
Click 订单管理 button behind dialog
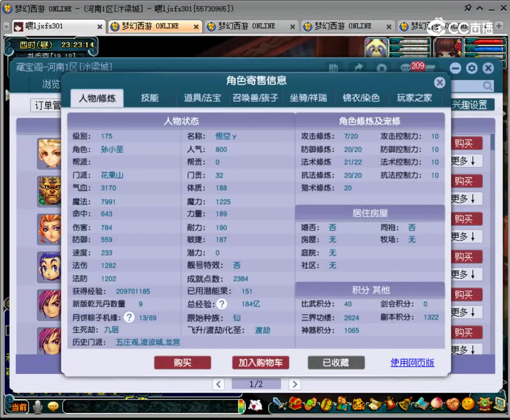47,105
